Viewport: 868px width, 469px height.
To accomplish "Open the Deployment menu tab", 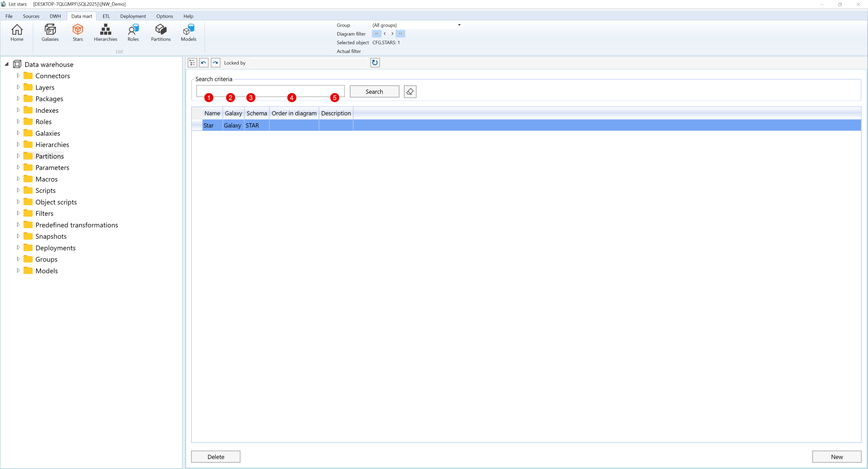I will coord(133,16).
